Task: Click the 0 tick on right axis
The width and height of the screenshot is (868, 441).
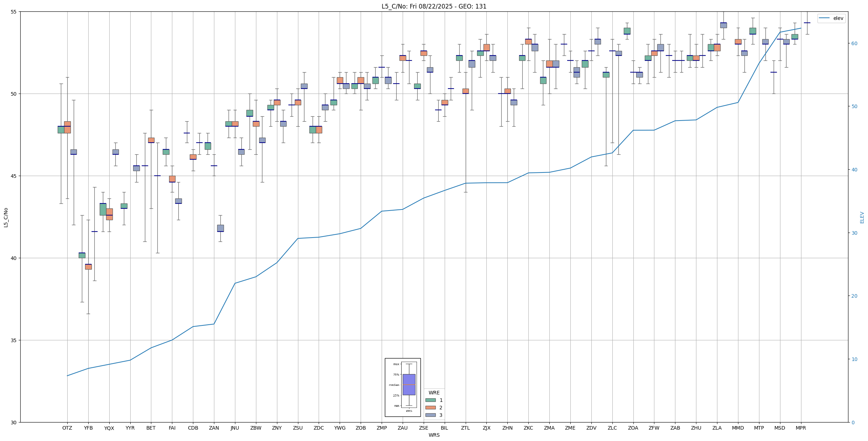Action: pos(852,422)
